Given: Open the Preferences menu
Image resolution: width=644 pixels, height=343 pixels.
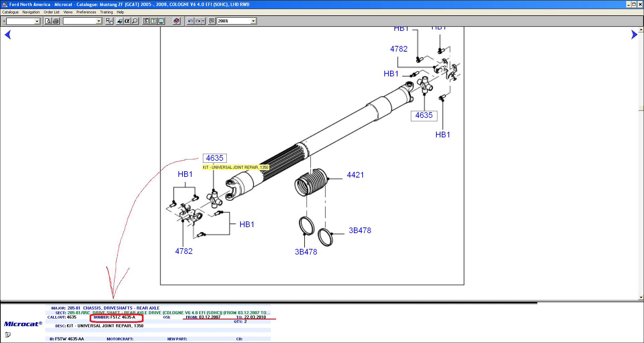Looking at the screenshot, I should [x=86, y=12].
